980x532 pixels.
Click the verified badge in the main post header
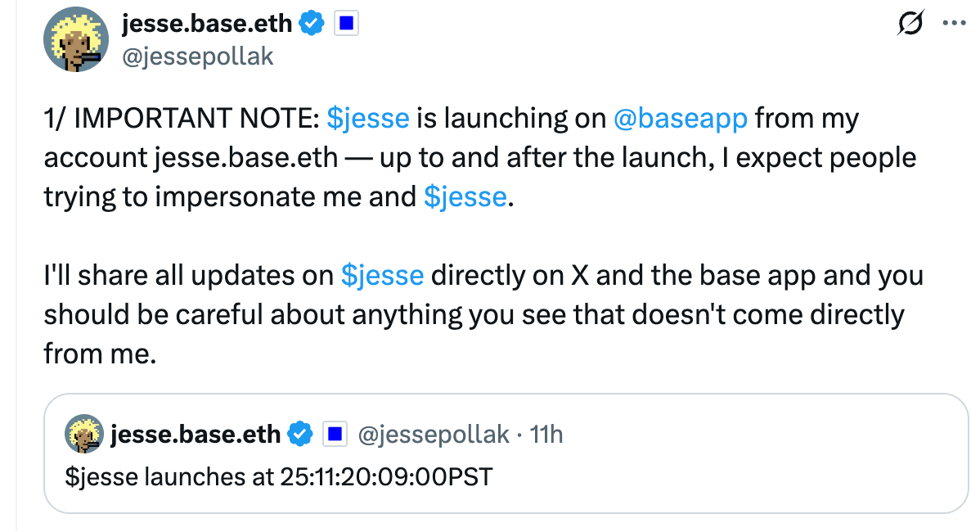tap(312, 25)
